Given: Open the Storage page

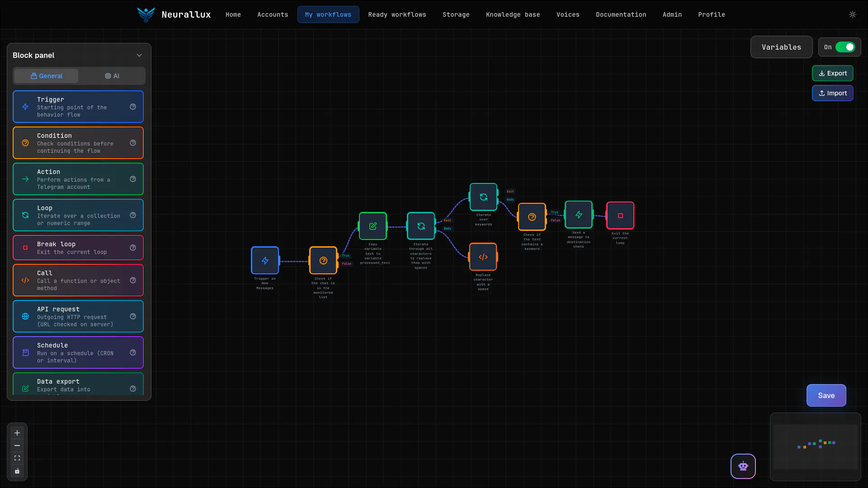Looking at the screenshot, I should point(456,14).
